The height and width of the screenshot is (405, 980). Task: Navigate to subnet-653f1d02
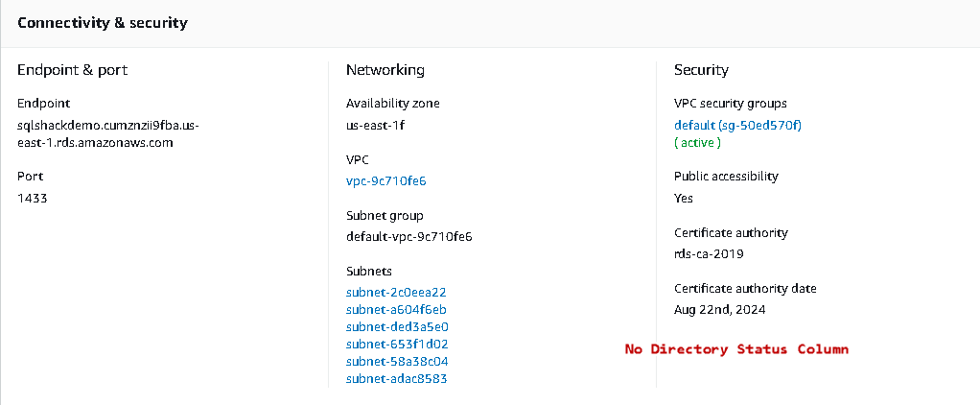pyautogui.click(x=397, y=344)
